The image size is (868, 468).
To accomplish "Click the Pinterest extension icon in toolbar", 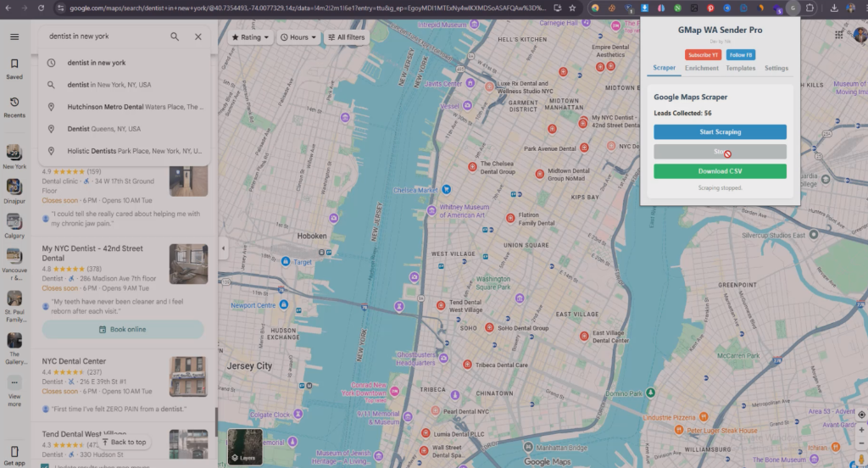I will 710,8.
